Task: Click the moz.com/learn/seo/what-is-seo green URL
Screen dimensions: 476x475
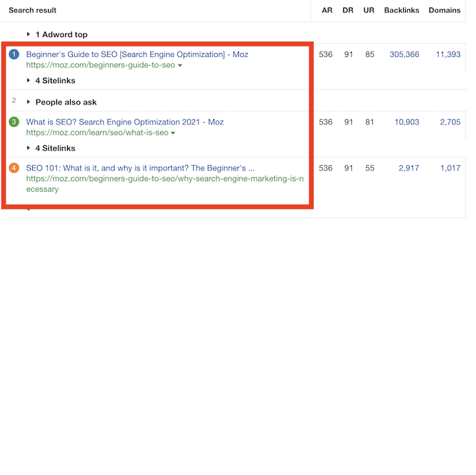Action: (97, 133)
